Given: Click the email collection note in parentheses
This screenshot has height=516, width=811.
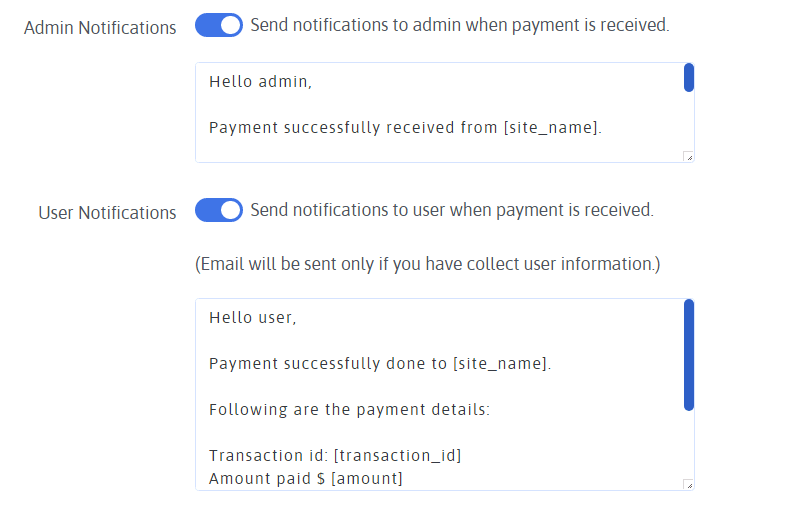Looking at the screenshot, I should pos(427,264).
